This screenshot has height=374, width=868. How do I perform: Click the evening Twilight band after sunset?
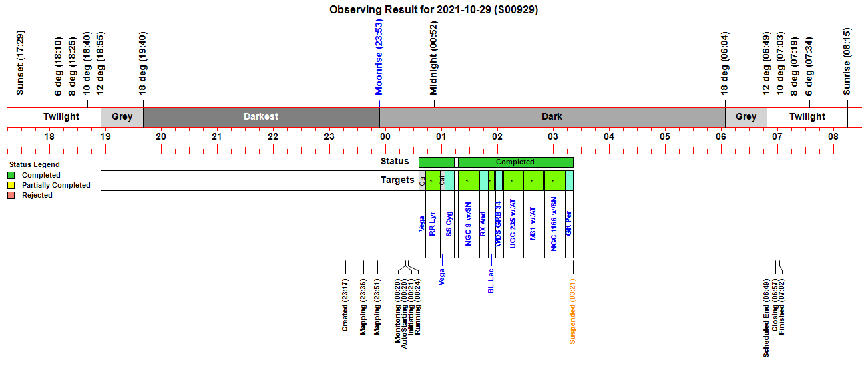(61, 116)
